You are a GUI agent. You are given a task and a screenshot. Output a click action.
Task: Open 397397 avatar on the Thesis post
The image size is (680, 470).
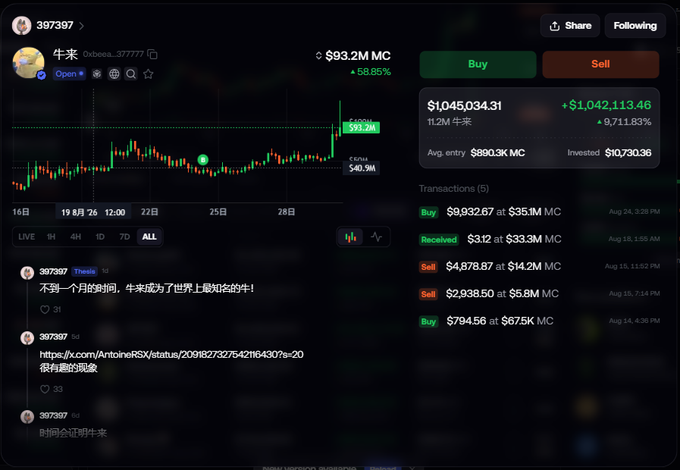click(27, 273)
